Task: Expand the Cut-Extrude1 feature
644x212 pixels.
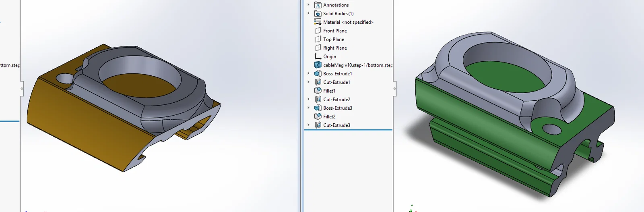Action: (x=309, y=82)
